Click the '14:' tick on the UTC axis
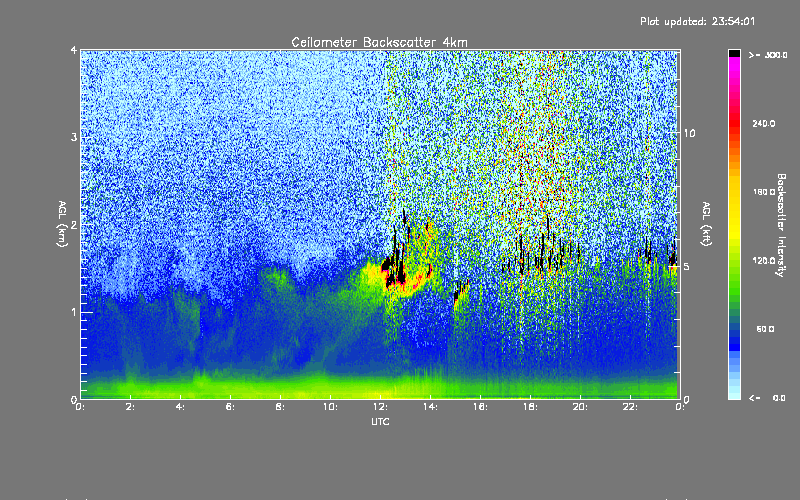This screenshot has height=500, width=800. click(431, 407)
